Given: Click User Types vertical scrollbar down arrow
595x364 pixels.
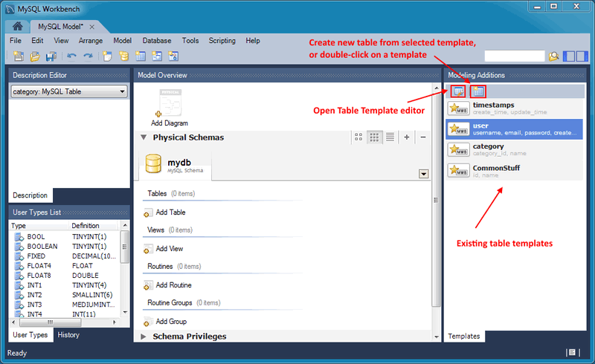Looking at the screenshot, I should click(125, 313).
